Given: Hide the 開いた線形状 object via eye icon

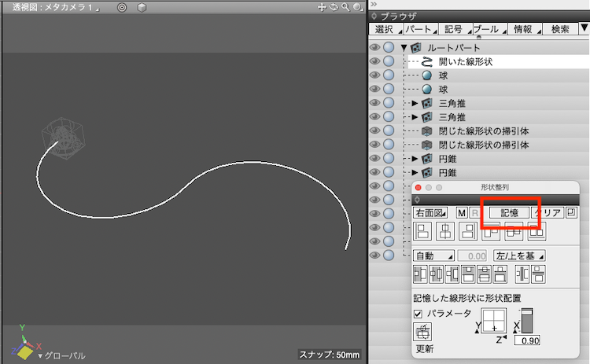Looking at the screenshot, I should tap(374, 61).
